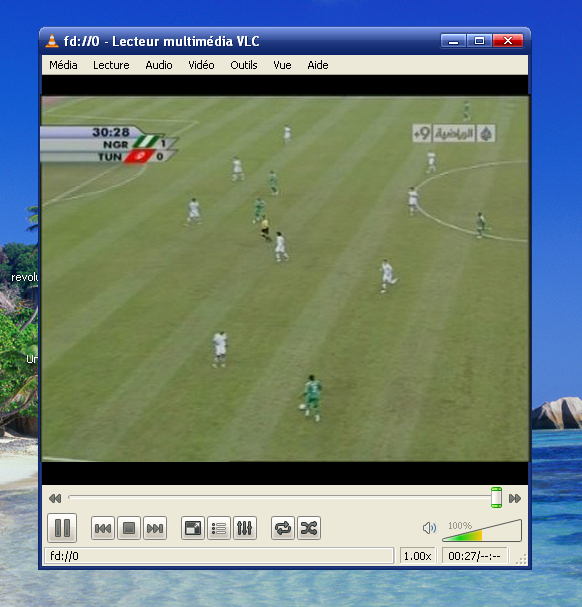Open the Vue menu

tap(282, 65)
